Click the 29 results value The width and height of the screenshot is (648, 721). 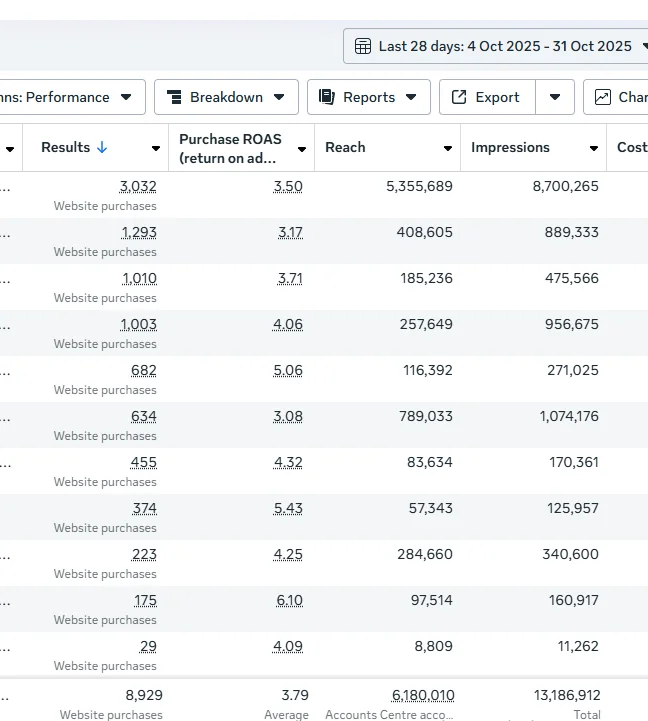pos(148,646)
